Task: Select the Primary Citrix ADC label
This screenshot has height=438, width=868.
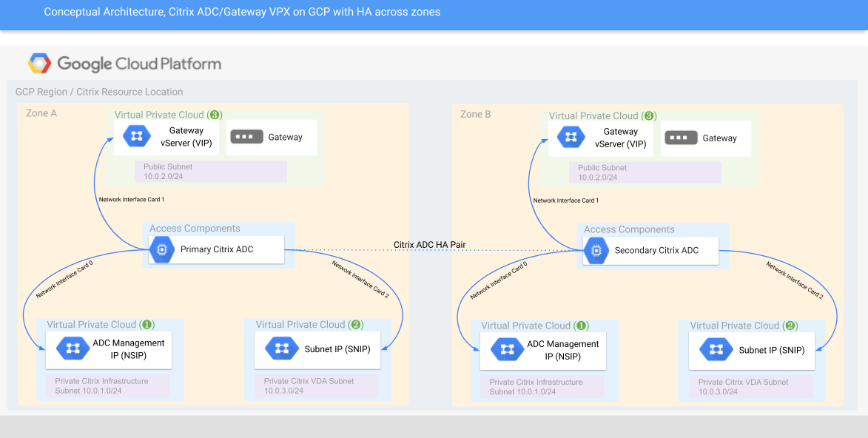Action: 217,250
